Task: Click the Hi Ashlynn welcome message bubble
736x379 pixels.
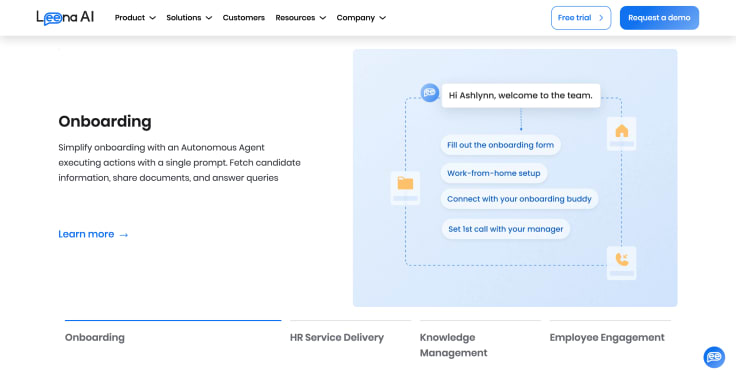Action: pos(521,95)
